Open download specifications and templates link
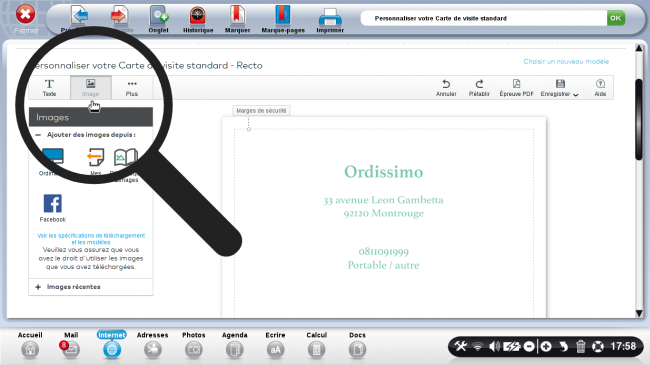This screenshot has height=365, width=650. point(91,238)
